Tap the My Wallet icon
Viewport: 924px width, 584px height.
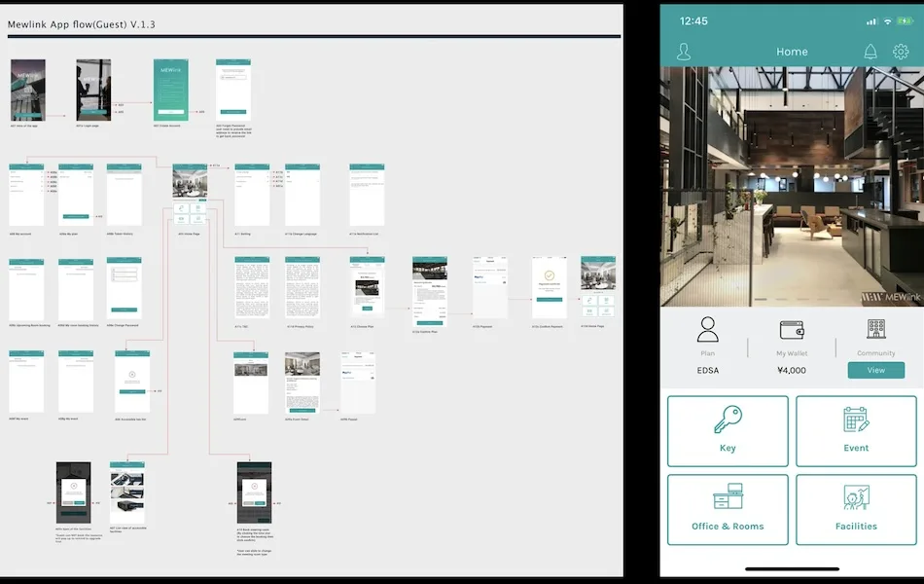pyautogui.click(x=791, y=330)
